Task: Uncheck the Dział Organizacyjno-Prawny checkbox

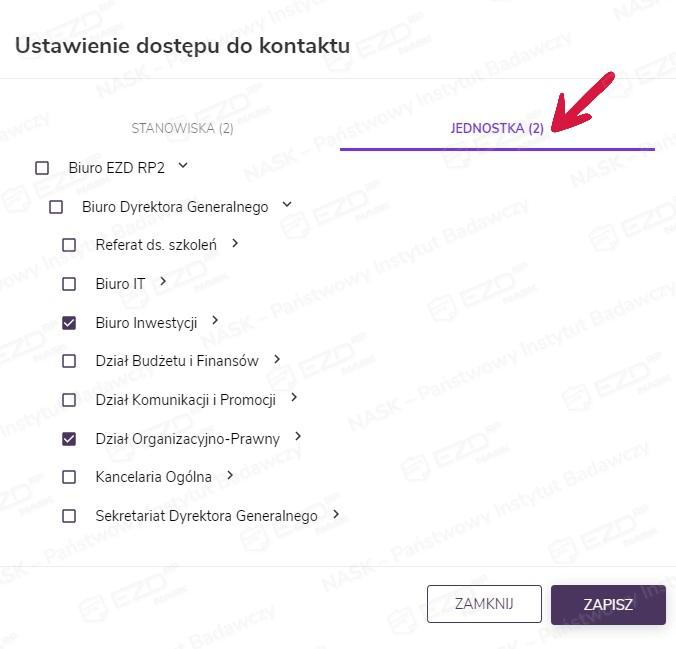Action: click(69, 439)
